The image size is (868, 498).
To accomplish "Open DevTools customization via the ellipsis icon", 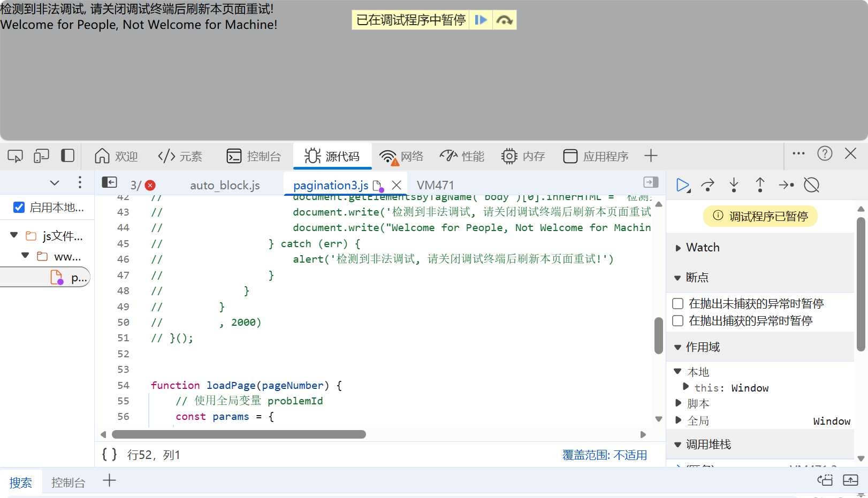I will point(798,154).
